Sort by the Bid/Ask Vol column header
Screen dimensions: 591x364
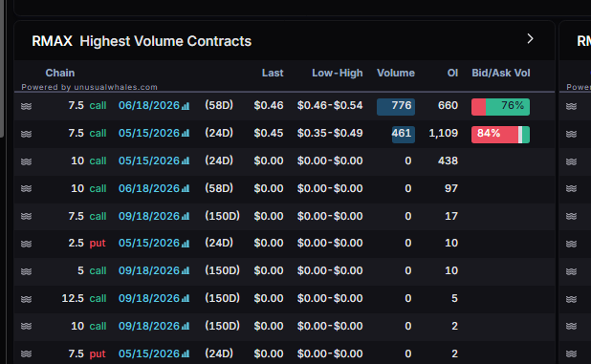click(x=501, y=73)
